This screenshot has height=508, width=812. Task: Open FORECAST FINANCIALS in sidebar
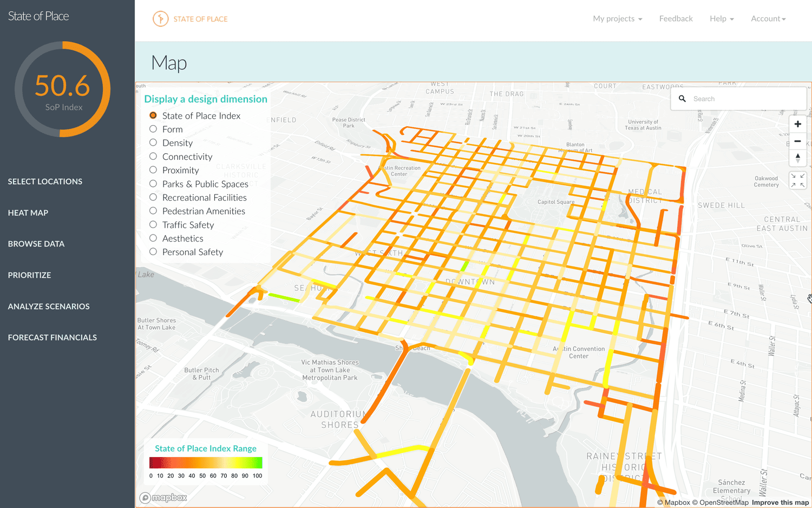(x=53, y=337)
